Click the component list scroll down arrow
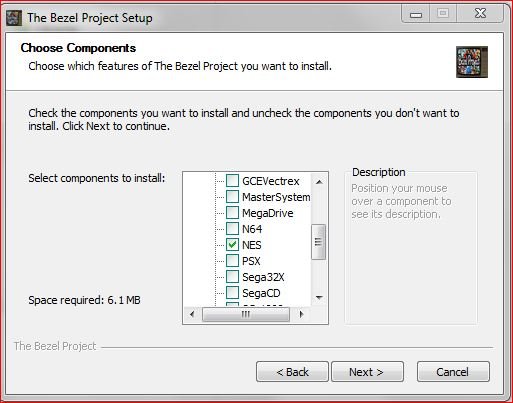This screenshot has width=513, height=403. tap(319, 298)
